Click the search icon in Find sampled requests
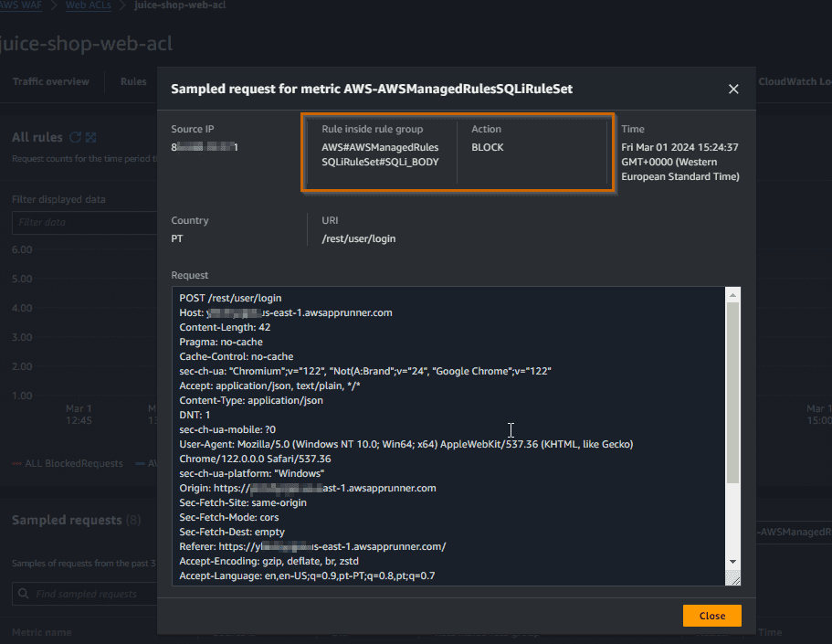This screenshot has height=644, width=832. (x=25, y=594)
